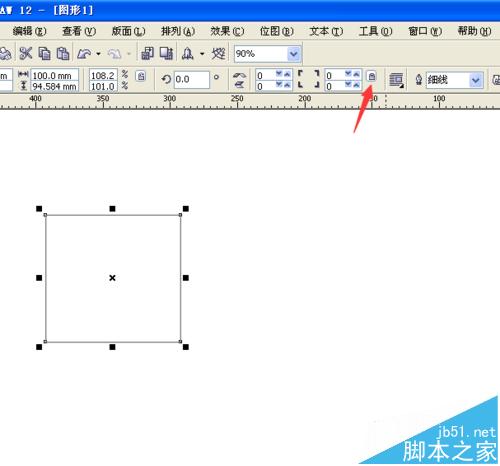
Task: Expand the Application Launcher dropdown arrow
Action: click(202, 54)
